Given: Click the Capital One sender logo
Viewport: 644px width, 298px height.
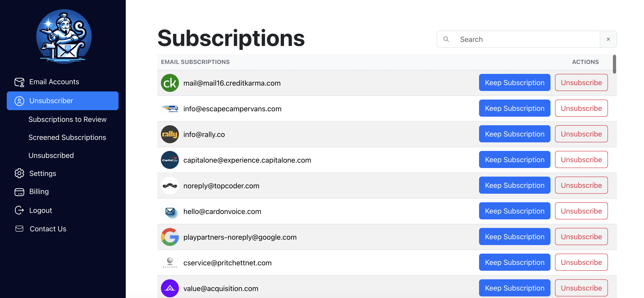Looking at the screenshot, I should tap(170, 160).
